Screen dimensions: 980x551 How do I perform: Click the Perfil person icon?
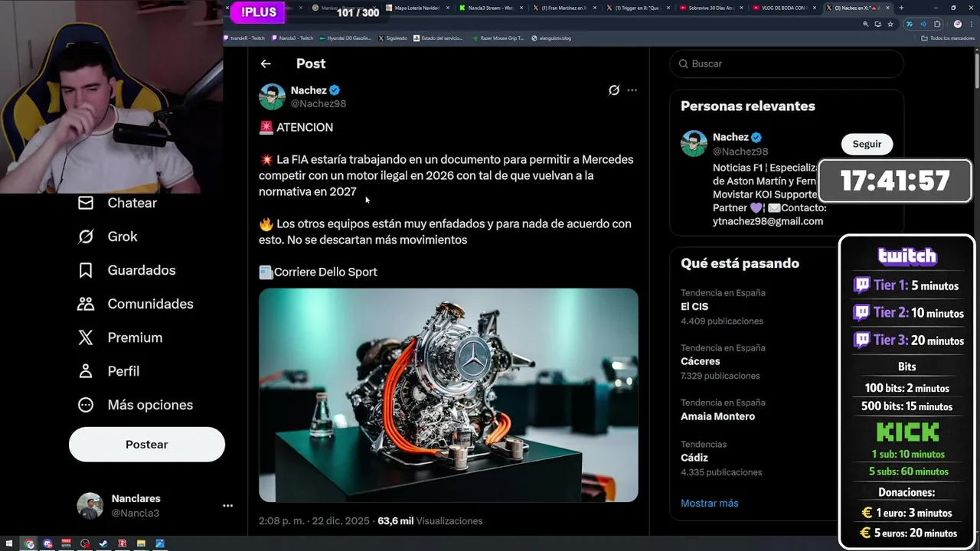click(86, 371)
